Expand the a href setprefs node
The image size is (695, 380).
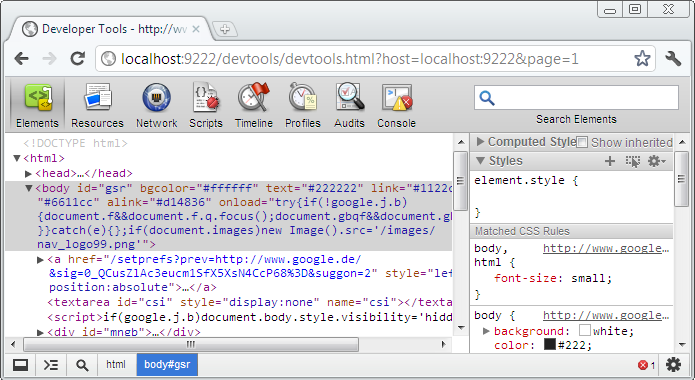pos(40,260)
